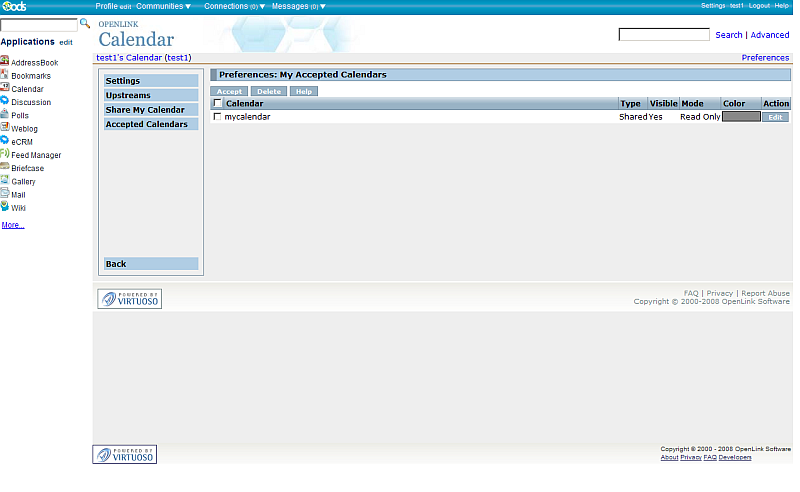Expand the Messages dropdown menu
The width and height of the screenshot is (800, 492).
click(298, 6)
